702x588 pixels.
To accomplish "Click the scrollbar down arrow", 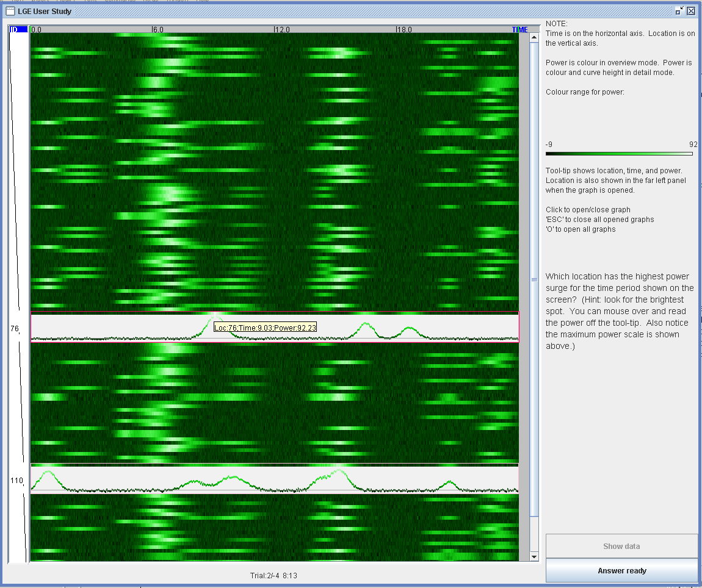I will 534,557.
